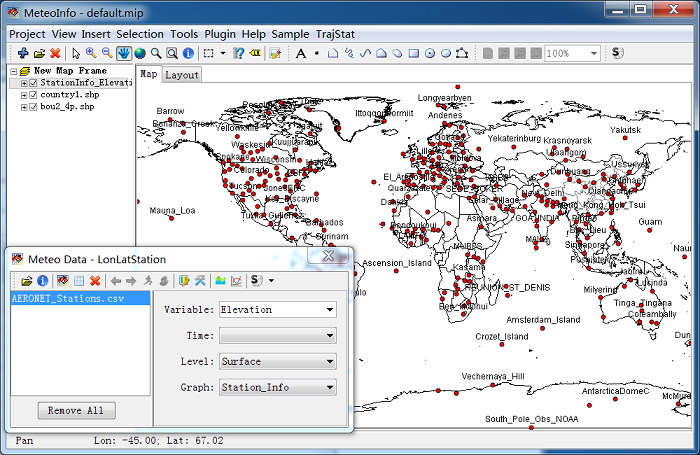Toggle bou2_4p.shp layer checkbox

click(34, 107)
